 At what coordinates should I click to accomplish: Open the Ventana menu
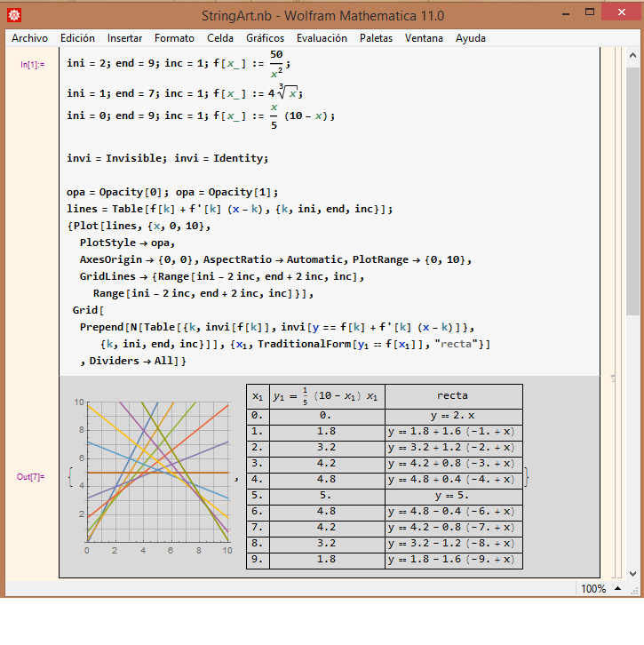tap(424, 38)
